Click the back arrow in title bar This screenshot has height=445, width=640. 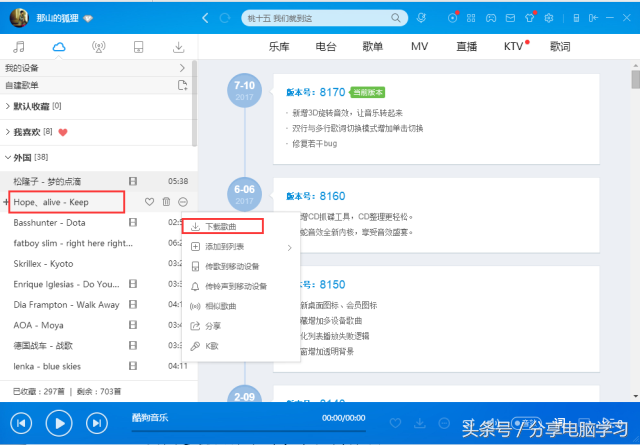[x=205, y=18]
